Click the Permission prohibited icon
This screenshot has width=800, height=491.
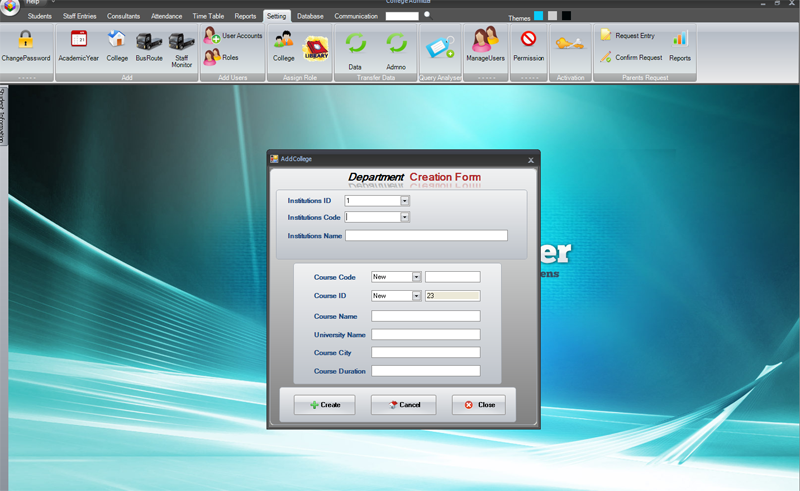(x=529, y=39)
